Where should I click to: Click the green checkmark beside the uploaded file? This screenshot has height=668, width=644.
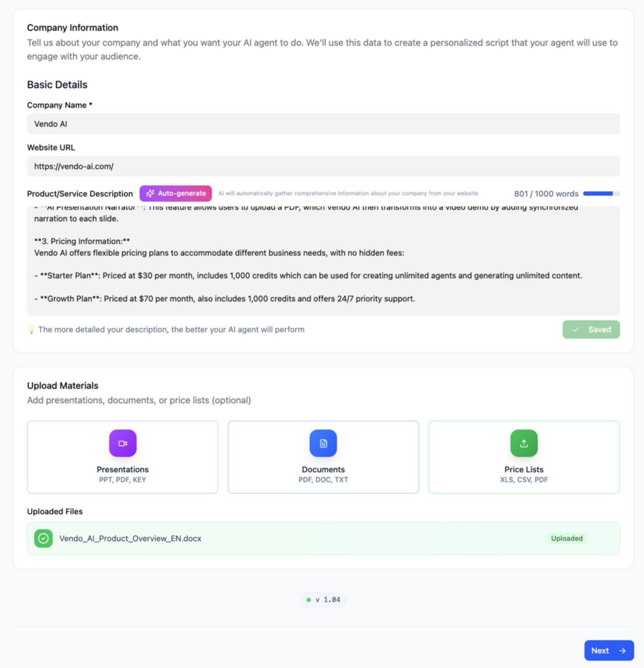43,538
